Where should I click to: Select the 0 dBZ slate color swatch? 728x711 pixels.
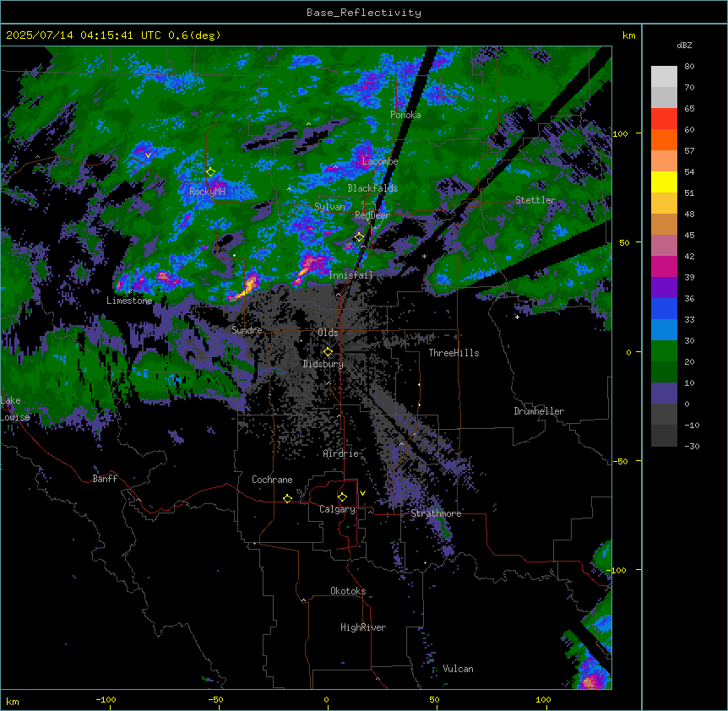[664, 393]
